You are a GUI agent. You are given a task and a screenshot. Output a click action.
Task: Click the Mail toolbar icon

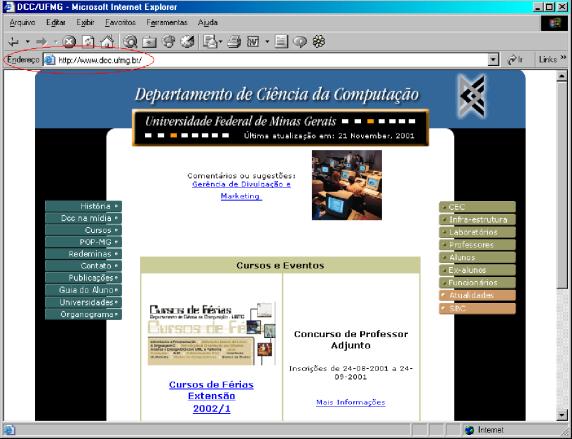(210, 42)
